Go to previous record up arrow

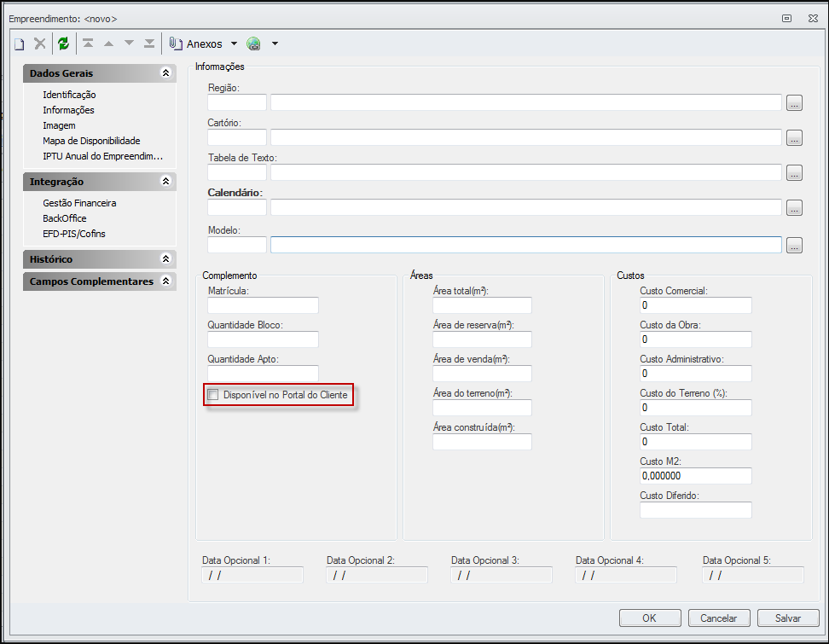(x=108, y=44)
